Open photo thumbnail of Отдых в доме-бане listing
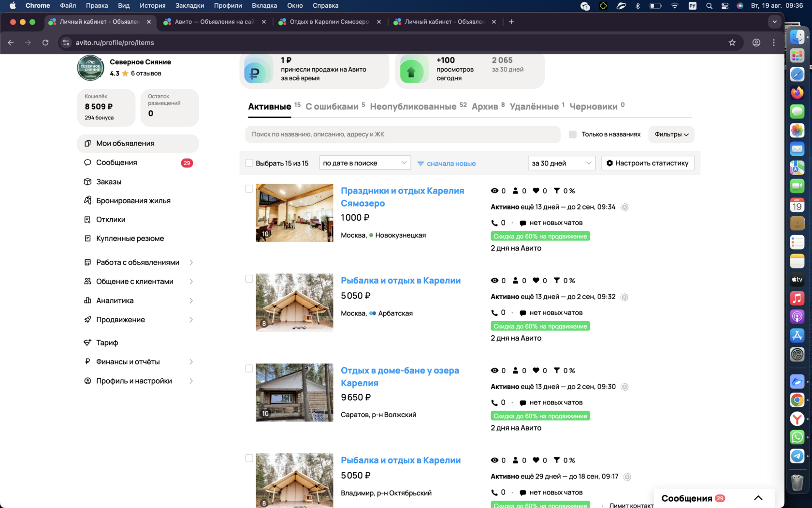The height and width of the screenshot is (508, 812). (294, 392)
